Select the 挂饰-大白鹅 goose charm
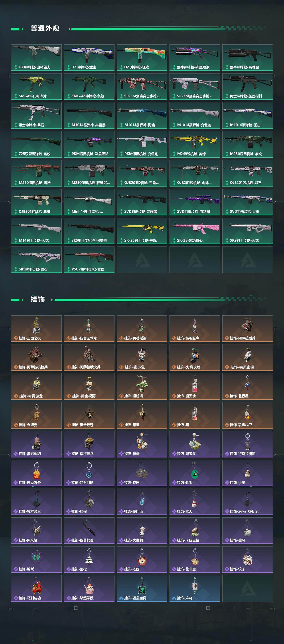Viewport: 284px width, 644px height. [x=142, y=531]
